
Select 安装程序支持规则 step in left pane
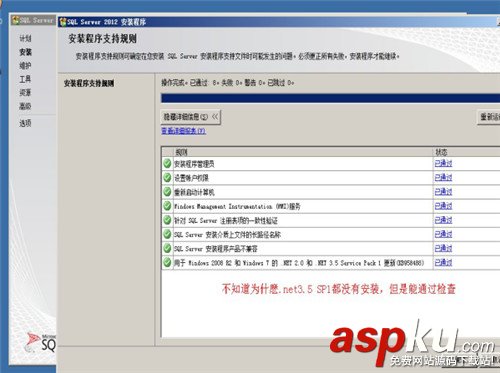[x=89, y=83]
